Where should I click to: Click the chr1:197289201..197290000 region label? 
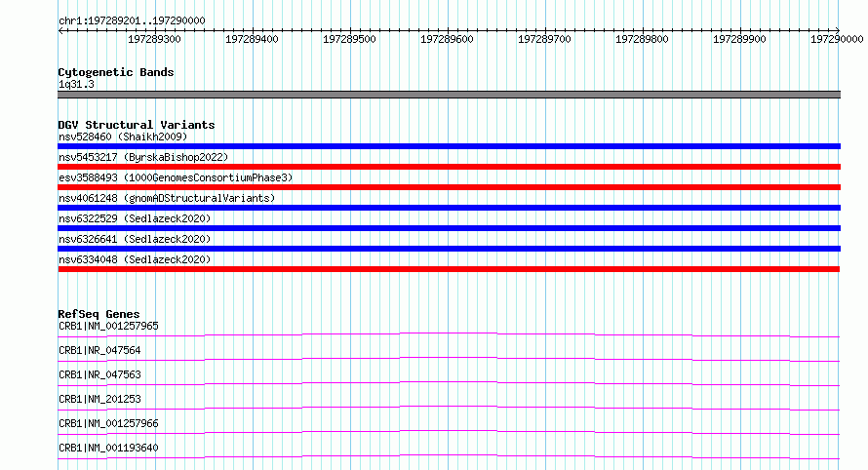[132, 20]
